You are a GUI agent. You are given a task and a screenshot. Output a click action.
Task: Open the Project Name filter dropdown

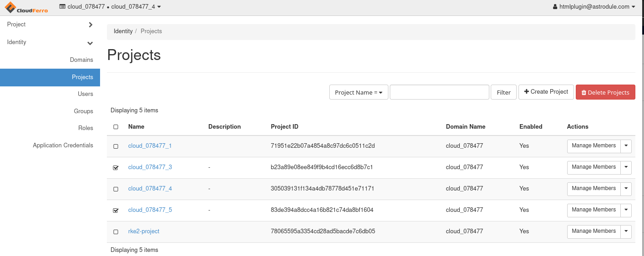pyautogui.click(x=358, y=92)
